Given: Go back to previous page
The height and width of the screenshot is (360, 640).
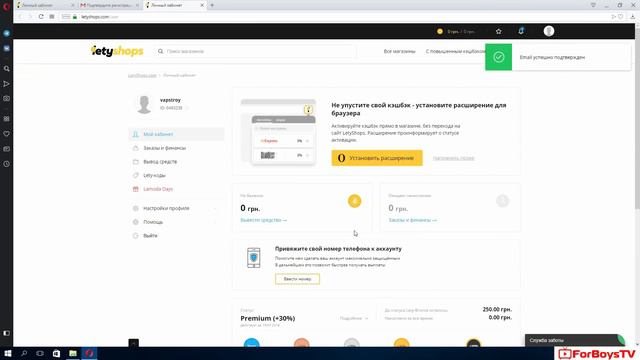Looking at the screenshot, I should (20, 17).
